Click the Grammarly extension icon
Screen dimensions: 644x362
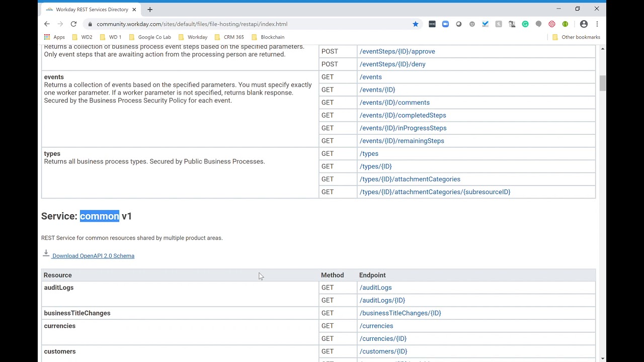[x=525, y=24]
